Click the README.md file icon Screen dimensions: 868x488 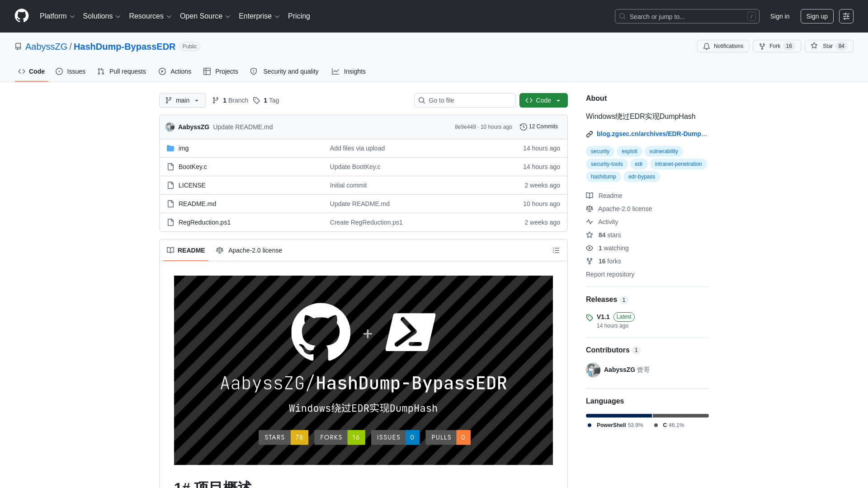point(170,204)
